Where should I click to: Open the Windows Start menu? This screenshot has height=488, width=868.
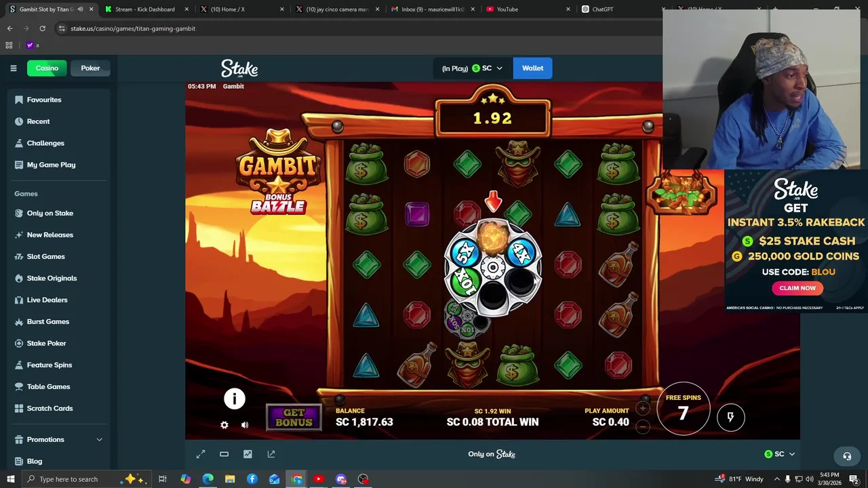[10, 479]
